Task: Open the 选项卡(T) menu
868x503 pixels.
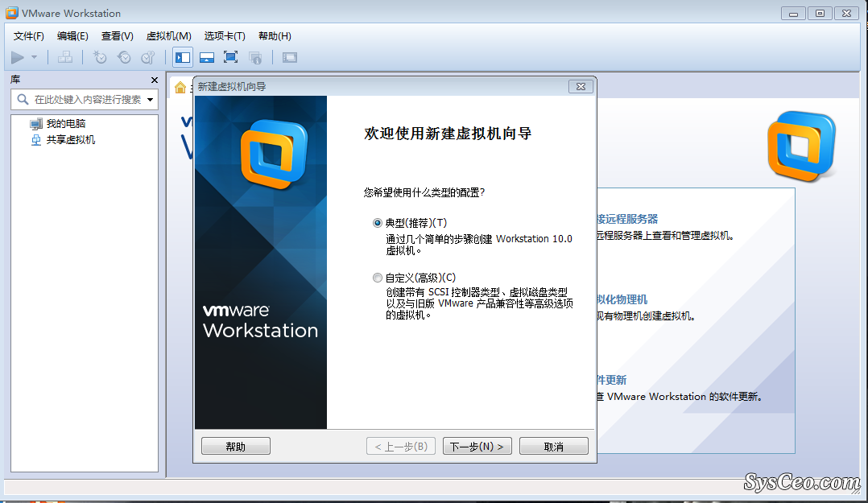Action: click(225, 36)
